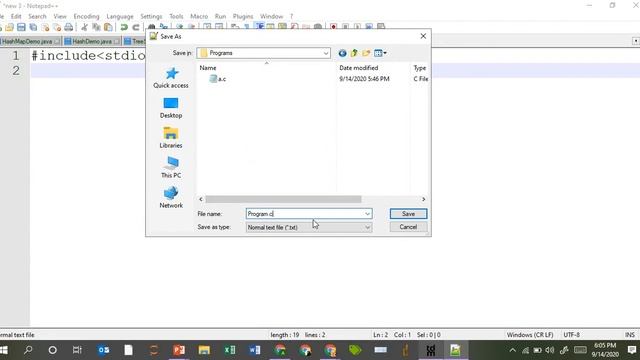This screenshot has width=640, height=360.
Task: Open the notifications action center icon
Action: 632,350
